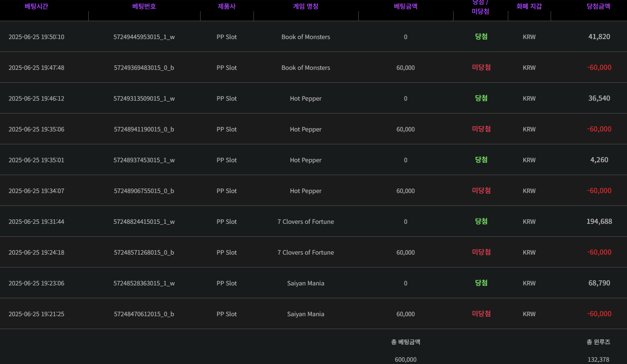Select bet number 57249313509015_1_w

(x=144, y=98)
